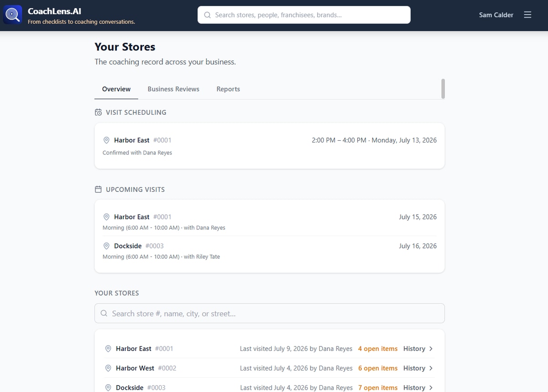Focus the top search stores, people, franchisees field
The image size is (548, 392).
click(x=304, y=15)
